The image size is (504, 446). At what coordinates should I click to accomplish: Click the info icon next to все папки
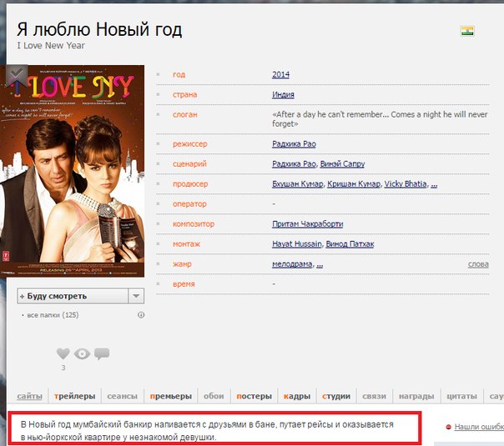pos(140,315)
